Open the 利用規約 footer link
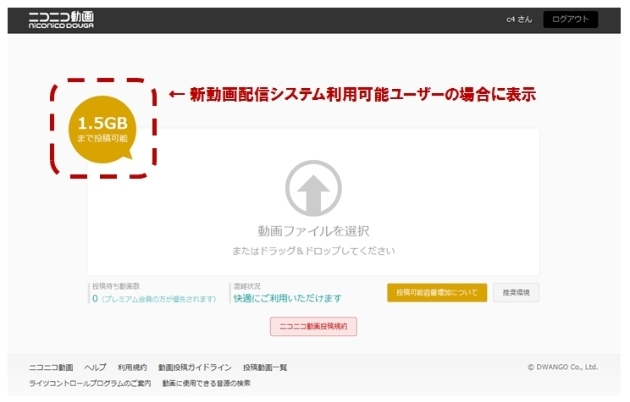 (x=132, y=367)
